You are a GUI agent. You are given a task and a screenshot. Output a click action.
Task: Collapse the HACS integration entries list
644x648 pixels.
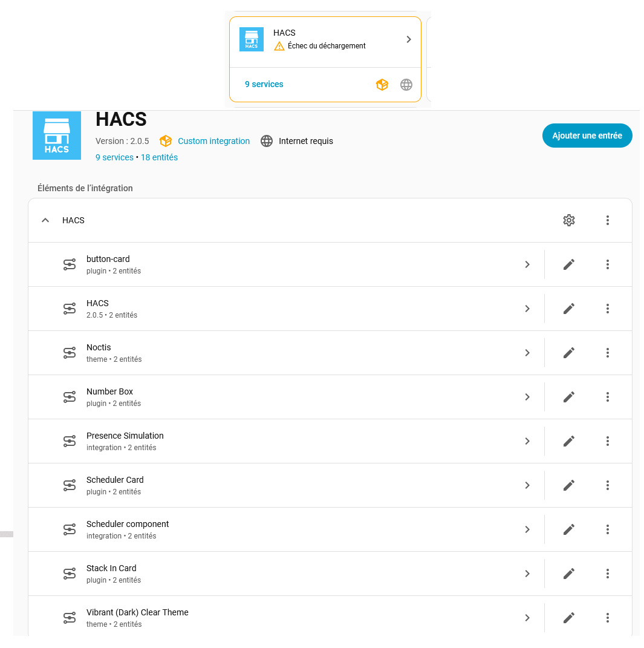(45, 220)
